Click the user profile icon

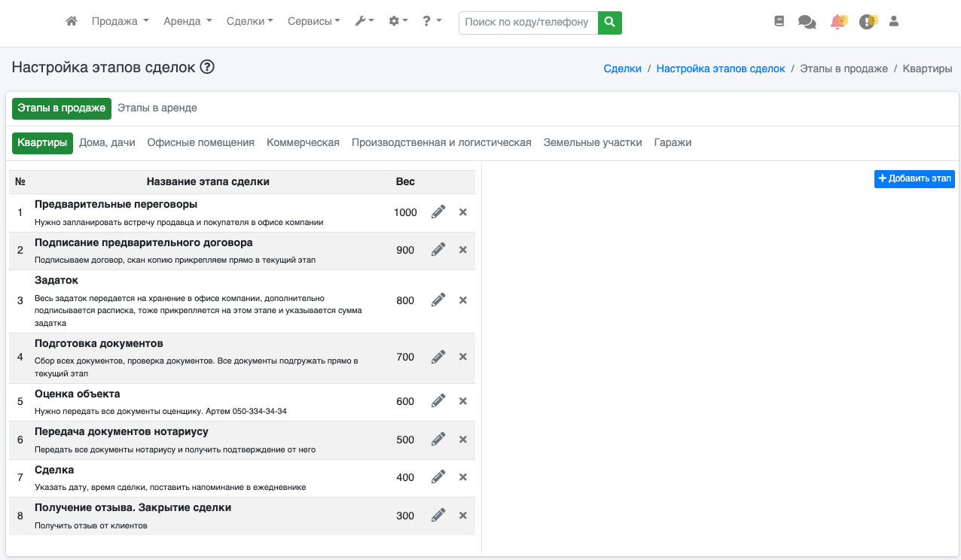(894, 22)
